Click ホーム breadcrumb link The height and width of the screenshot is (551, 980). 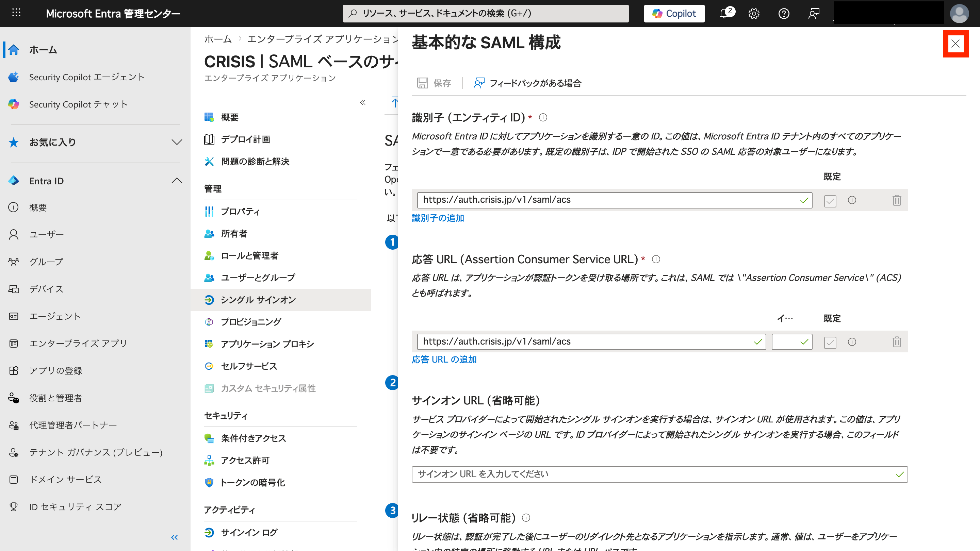(x=218, y=39)
